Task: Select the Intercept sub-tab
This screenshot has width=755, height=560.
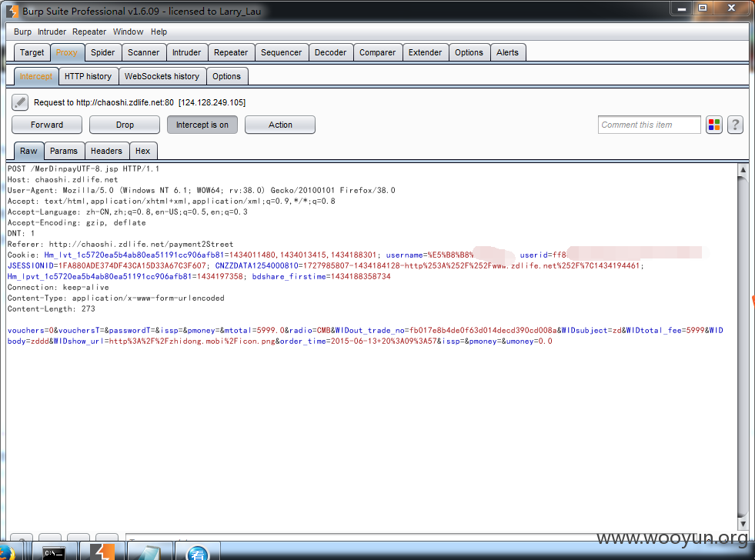Action: (36, 76)
